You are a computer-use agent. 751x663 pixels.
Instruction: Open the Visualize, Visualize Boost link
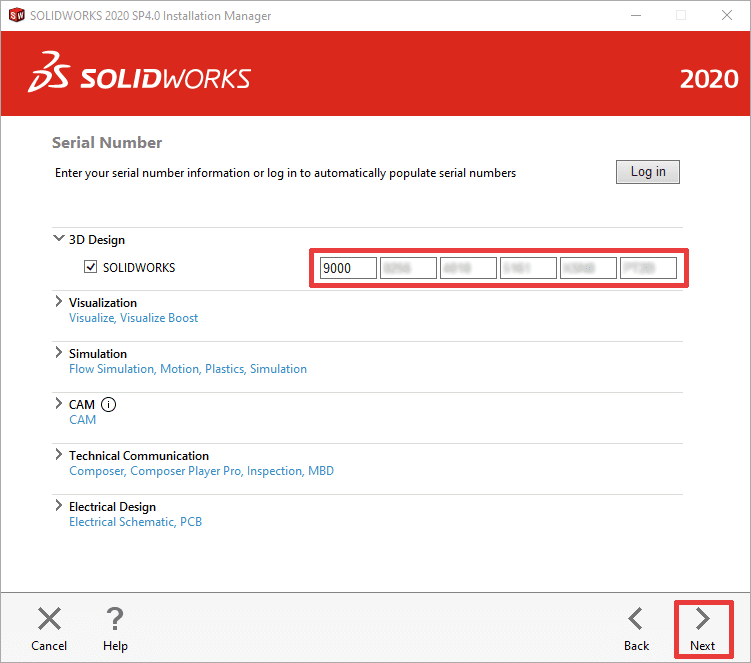[133, 318]
